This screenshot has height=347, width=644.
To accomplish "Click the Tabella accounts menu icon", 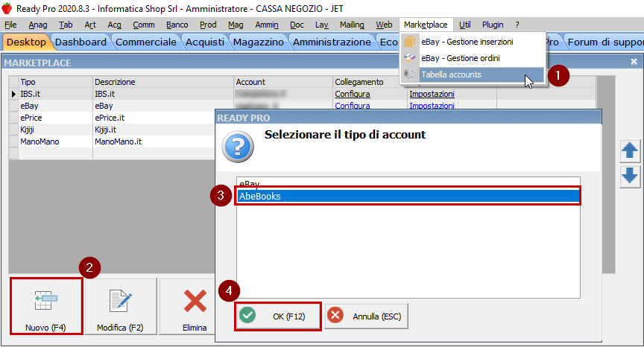I will point(409,74).
